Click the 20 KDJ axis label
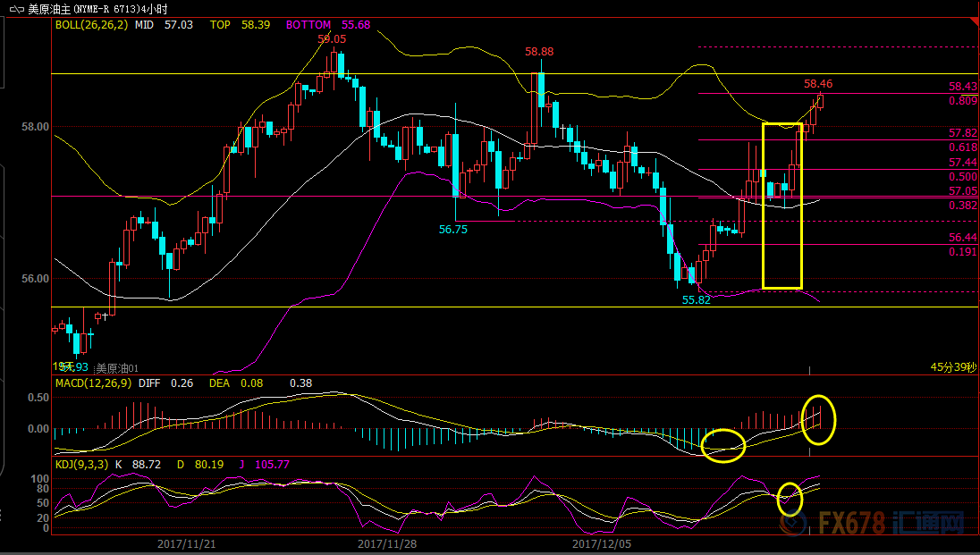980x555 pixels. [43, 518]
